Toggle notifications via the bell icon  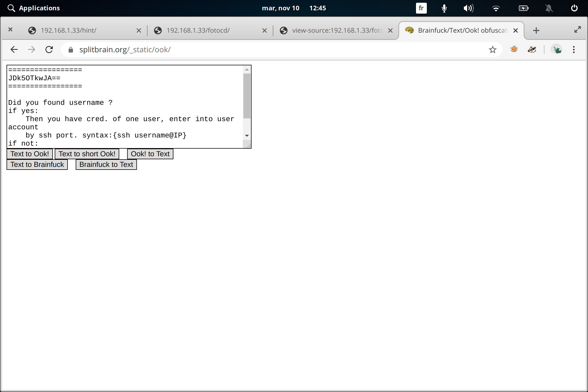click(x=549, y=8)
